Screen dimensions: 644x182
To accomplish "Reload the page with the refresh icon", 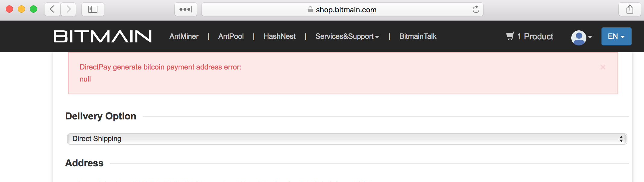I will pyautogui.click(x=476, y=9).
